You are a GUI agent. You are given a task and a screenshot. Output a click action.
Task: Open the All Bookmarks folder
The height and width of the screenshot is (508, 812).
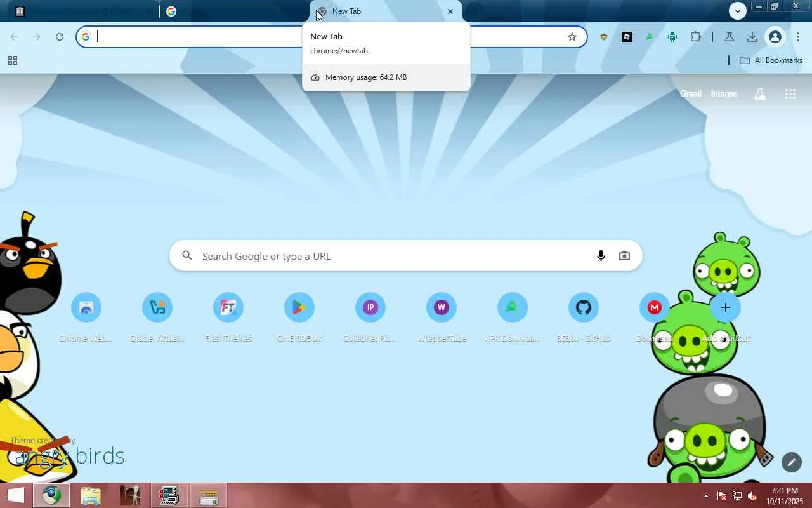(x=771, y=60)
